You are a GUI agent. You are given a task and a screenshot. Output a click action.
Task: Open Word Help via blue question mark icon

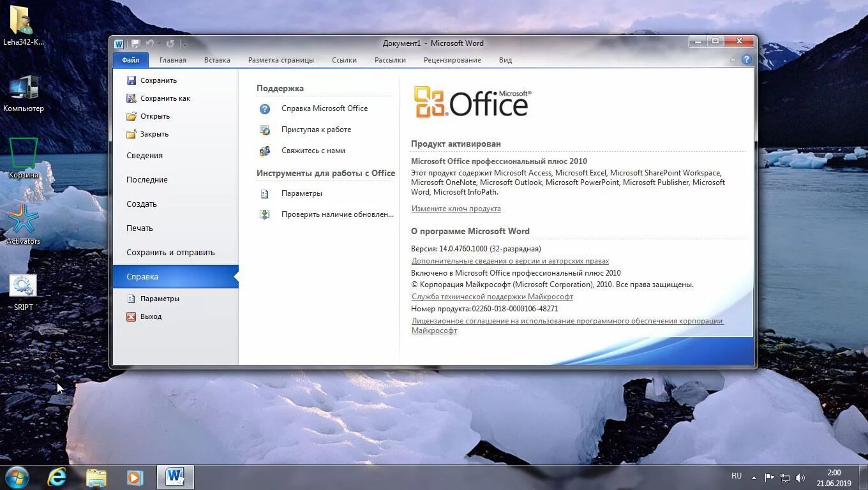[x=746, y=59]
